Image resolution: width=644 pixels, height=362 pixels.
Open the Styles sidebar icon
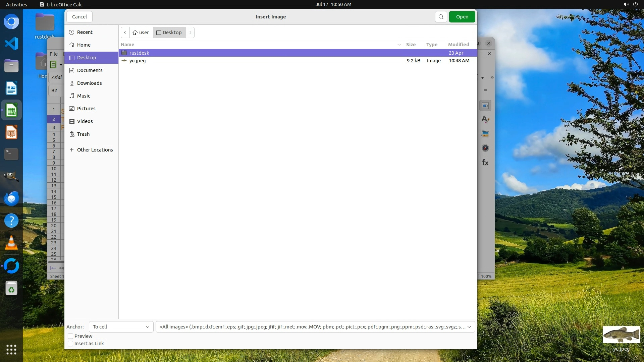tap(485, 120)
